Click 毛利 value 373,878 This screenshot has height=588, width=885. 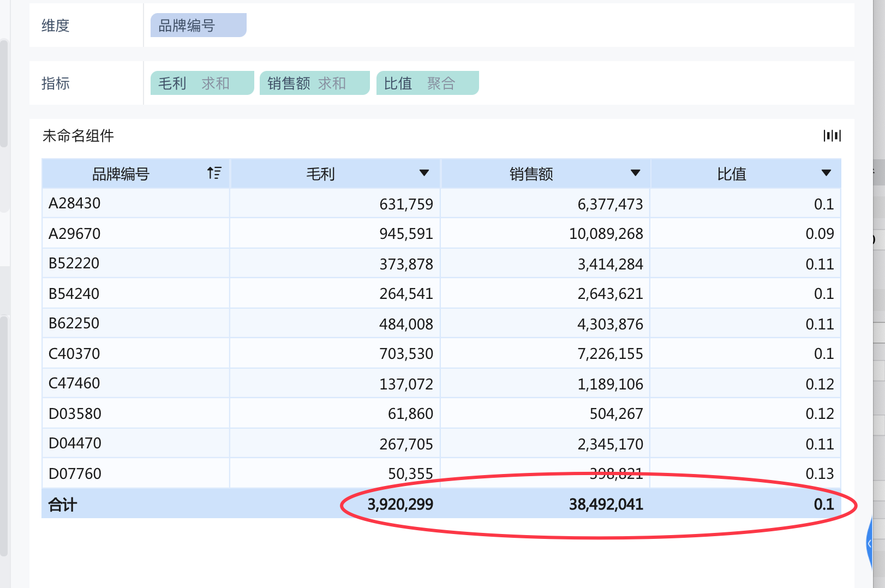pos(406,264)
